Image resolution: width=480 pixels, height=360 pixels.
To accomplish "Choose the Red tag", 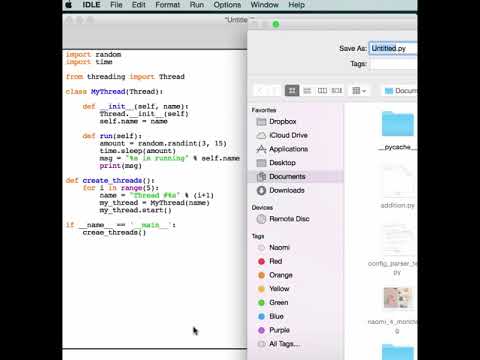I will (x=276, y=261).
